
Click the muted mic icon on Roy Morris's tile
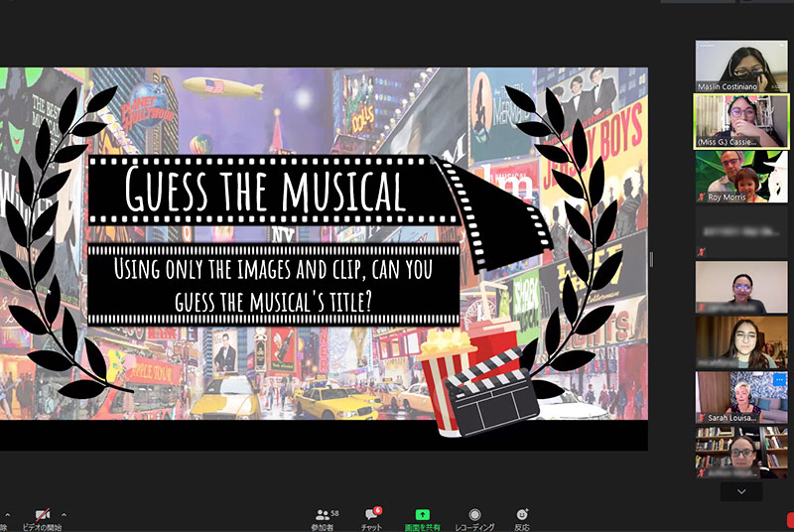click(x=702, y=197)
